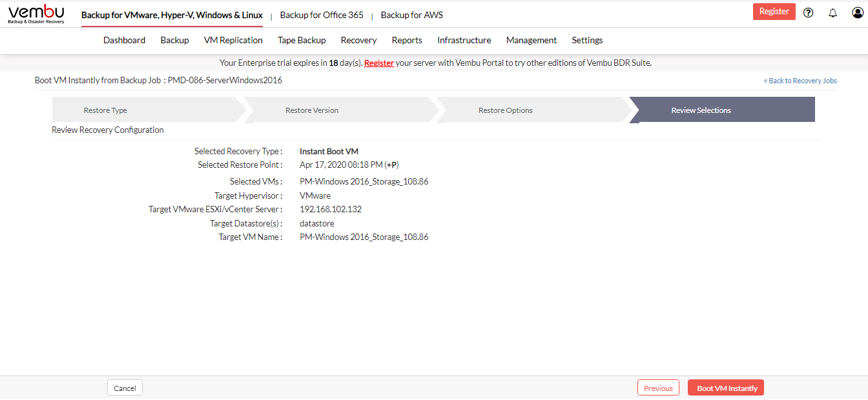Viewport: 868px width, 400px height.
Task: Go to the Restore Type step
Action: click(149, 110)
